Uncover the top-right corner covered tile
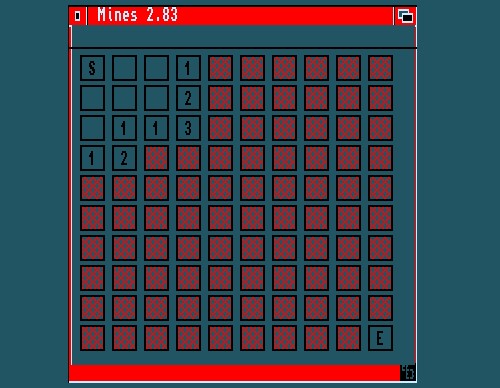The width and height of the screenshot is (500, 388). point(380,68)
